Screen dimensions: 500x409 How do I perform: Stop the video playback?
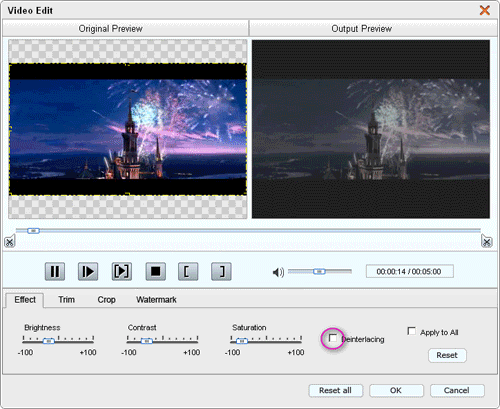coord(155,271)
